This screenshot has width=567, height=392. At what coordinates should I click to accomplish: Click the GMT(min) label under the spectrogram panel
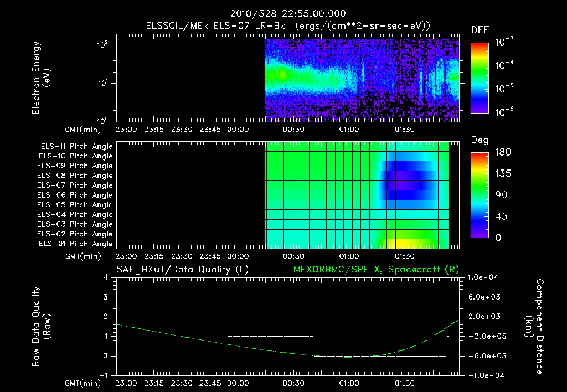point(83,130)
